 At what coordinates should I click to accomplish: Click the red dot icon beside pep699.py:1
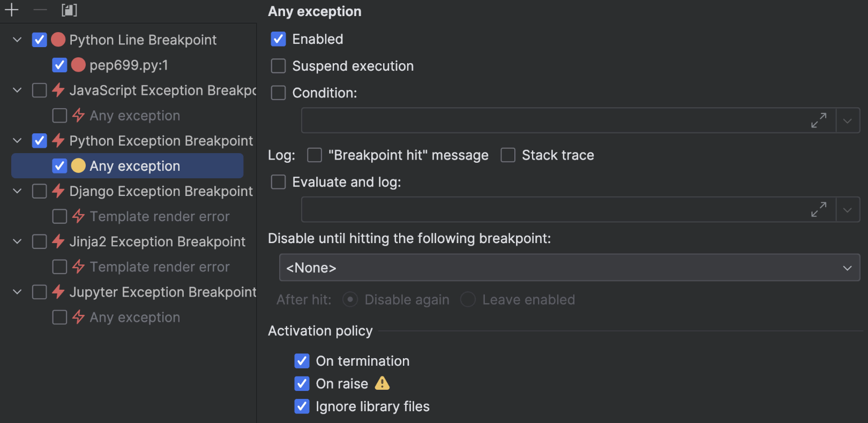click(78, 65)
